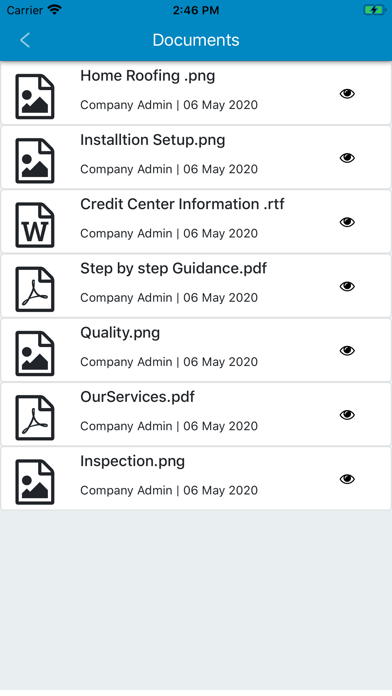
Task: Click the PDF icon for OurServices.pdf
Action: click(35, 418)
